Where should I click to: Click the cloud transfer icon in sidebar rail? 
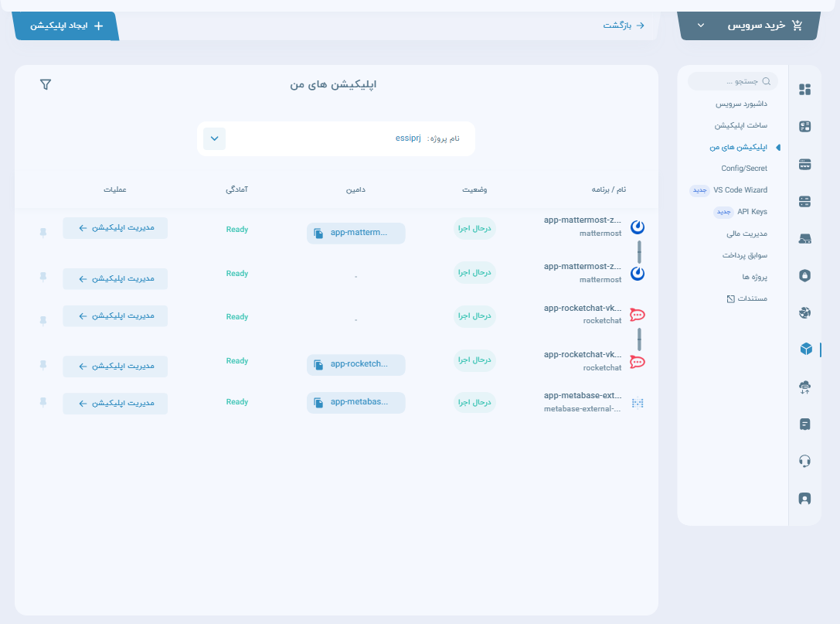click(x=804, y=387)
